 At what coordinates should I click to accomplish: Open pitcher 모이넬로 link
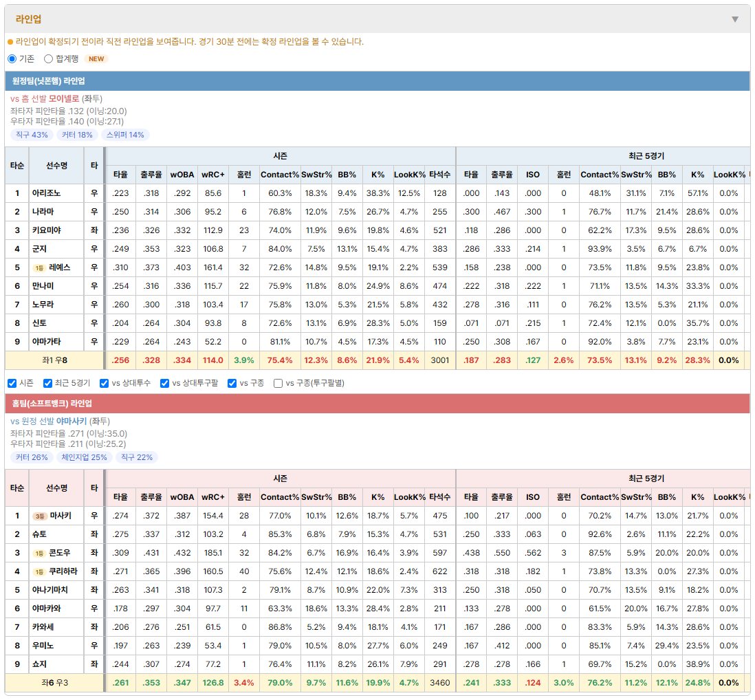63,99
